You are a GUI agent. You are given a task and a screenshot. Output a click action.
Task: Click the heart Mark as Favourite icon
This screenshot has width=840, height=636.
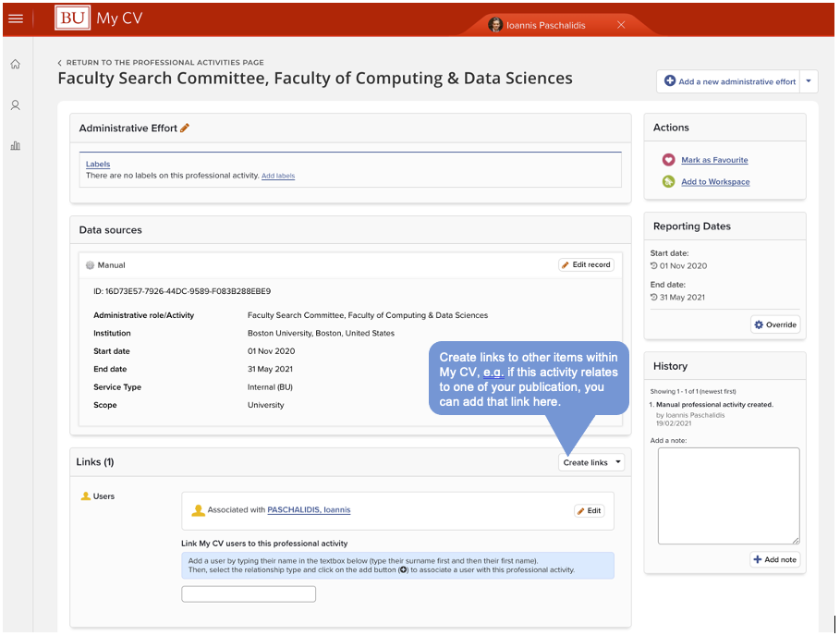[668, 160]
